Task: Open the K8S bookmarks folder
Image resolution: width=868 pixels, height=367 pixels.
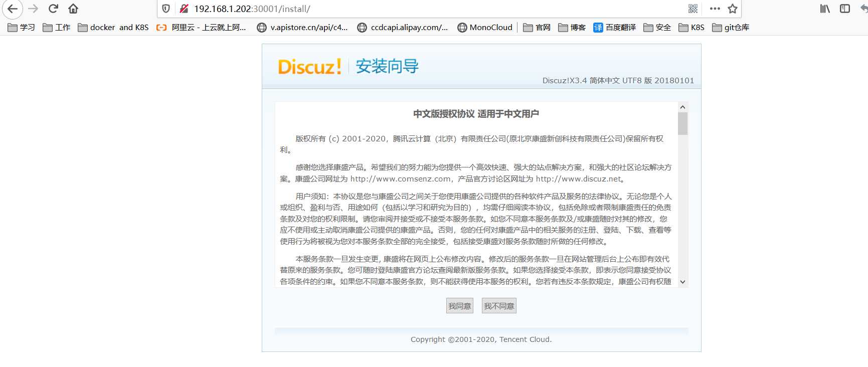Action: 691,28
